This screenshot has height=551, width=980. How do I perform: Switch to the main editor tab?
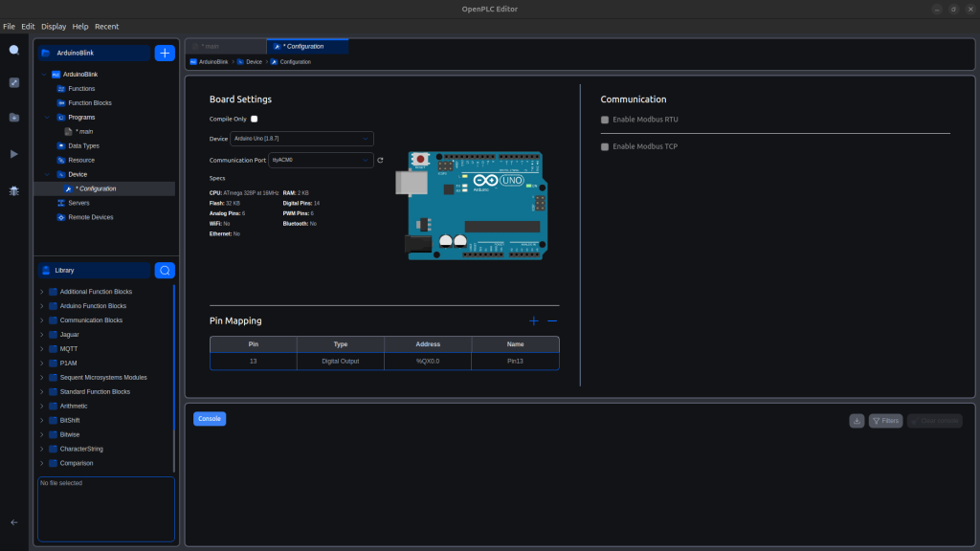tap(226, 46)
